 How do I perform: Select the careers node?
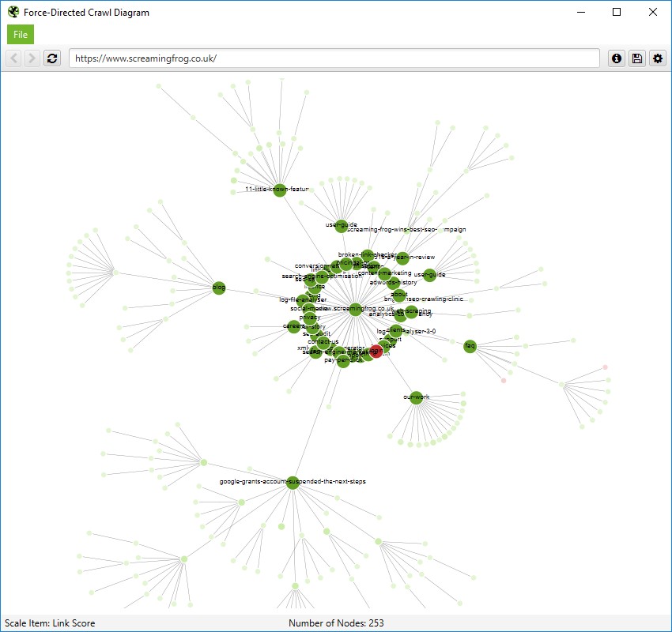pos(293,327)
